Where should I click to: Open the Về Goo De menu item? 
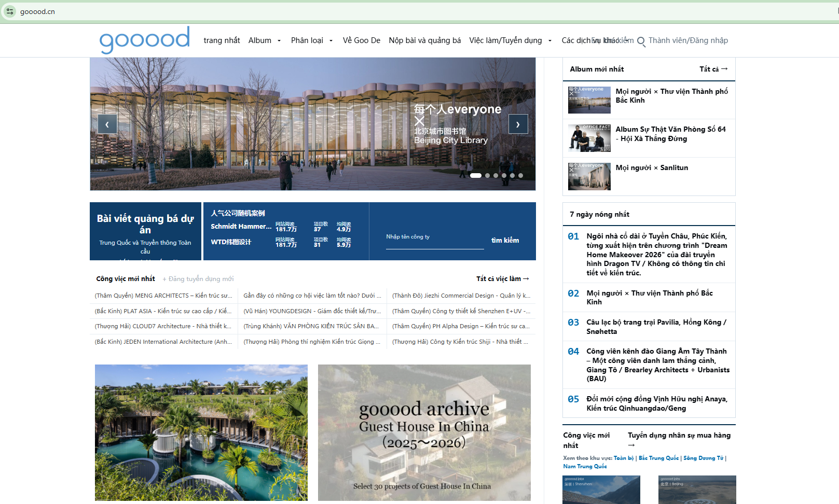[x=362, y=40]
